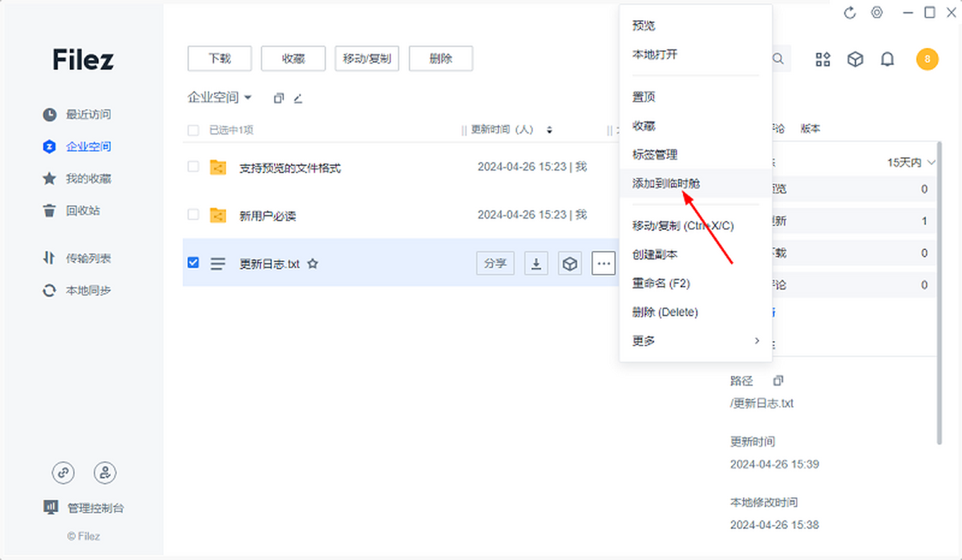Click the 下载 toolbar button

[x=220, y=58]
